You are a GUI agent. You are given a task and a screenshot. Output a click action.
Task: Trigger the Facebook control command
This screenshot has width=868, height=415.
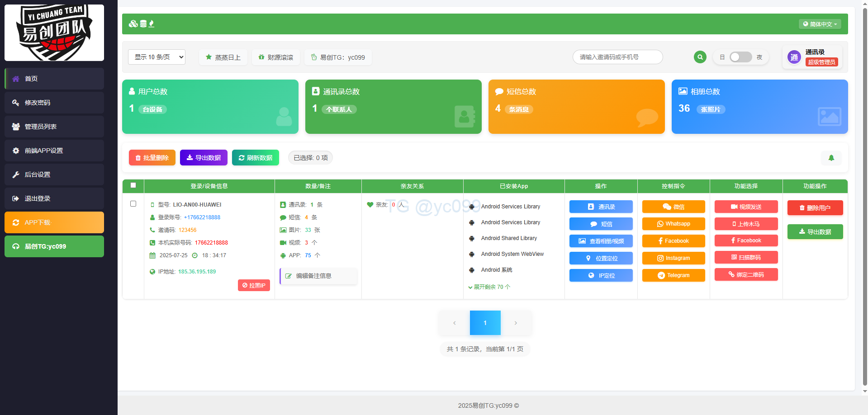(673, 241)
